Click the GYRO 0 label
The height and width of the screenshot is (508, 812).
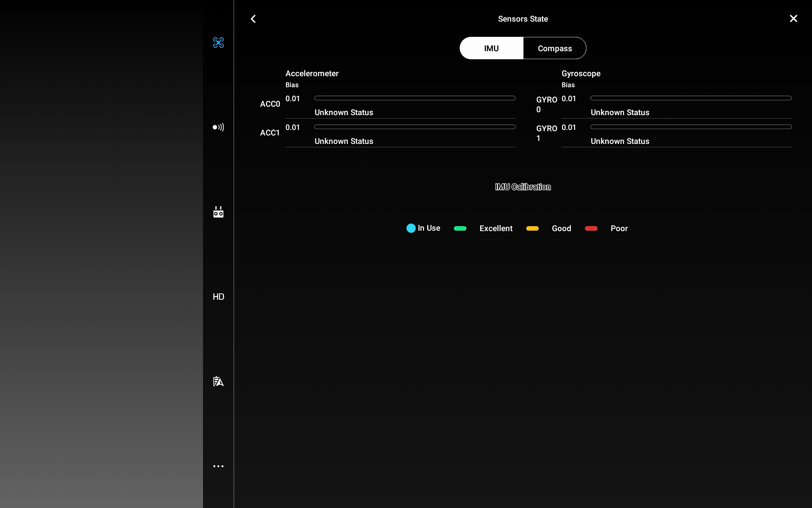pyautogui.click(x=546, y=104)
